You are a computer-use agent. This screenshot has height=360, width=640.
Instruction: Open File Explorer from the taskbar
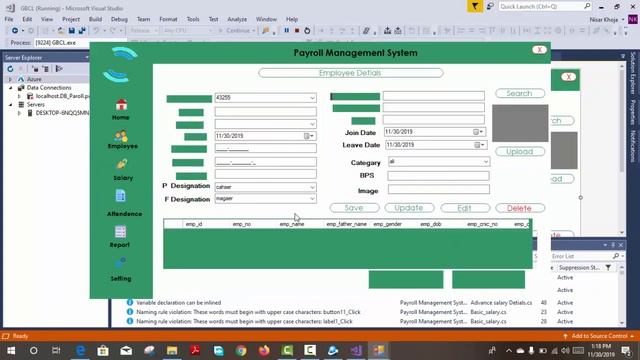172,351
